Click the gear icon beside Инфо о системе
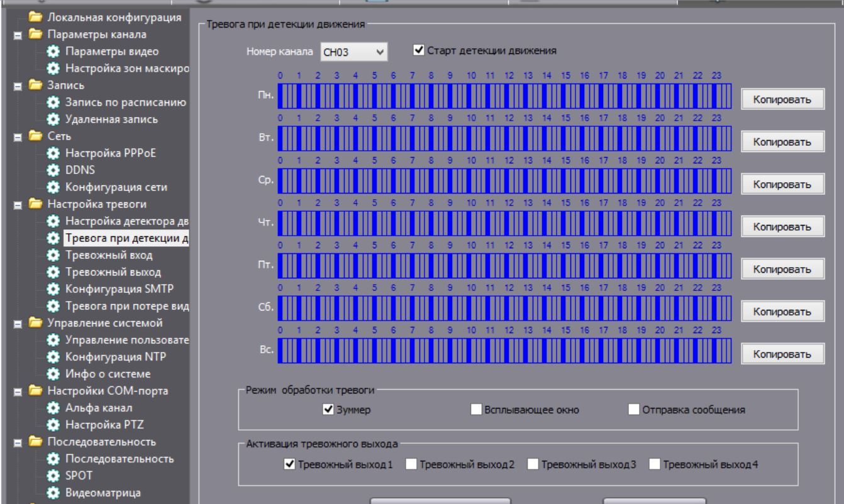The height and width of the screenshot is (504, 844). [55, 374]
